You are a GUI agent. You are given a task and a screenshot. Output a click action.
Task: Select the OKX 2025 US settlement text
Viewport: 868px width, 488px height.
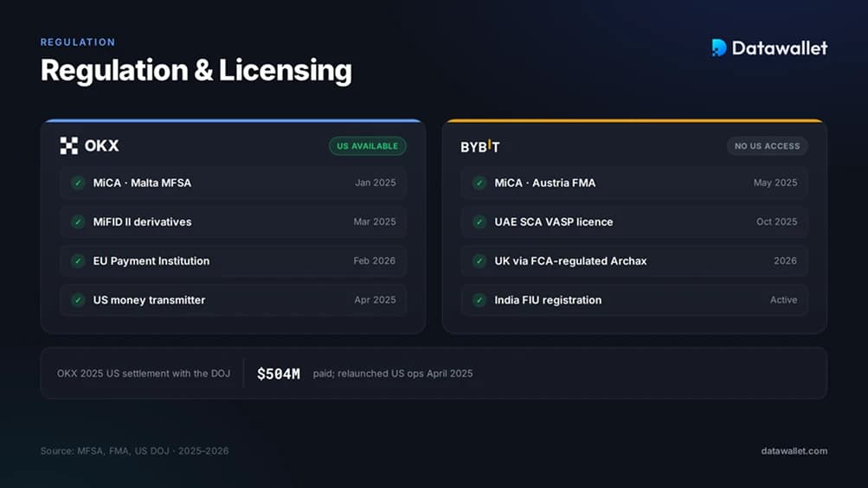coord(144,374)
